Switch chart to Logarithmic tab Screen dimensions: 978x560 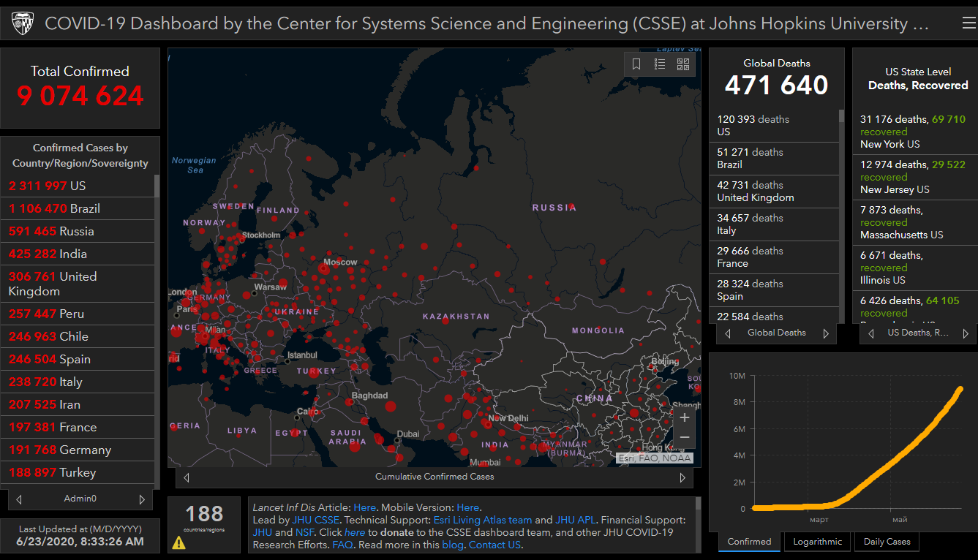pyautogui.click(x=817, y=542)
